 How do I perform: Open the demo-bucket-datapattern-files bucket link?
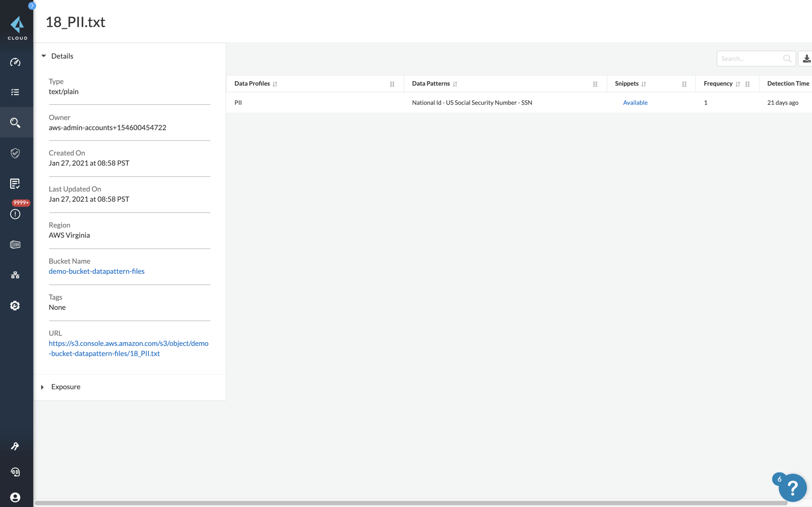[x=96, y=271]
